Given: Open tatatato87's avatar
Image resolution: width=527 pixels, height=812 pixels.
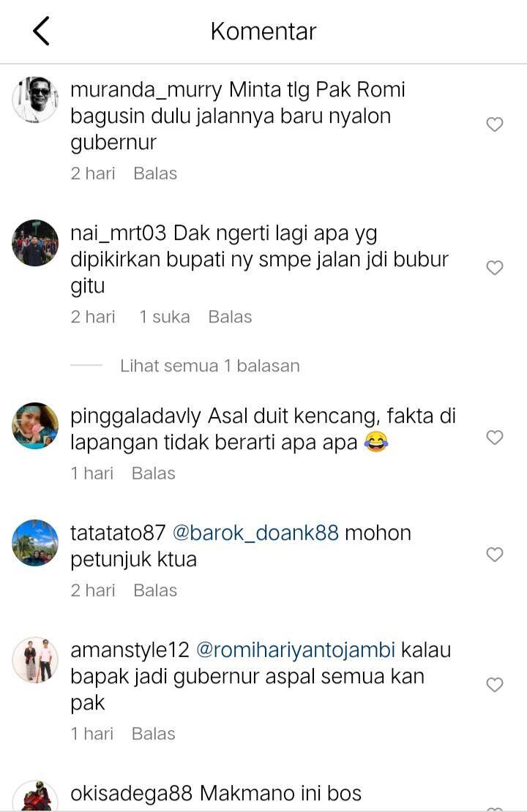Looking at the screenshot, I should (35, 543).
